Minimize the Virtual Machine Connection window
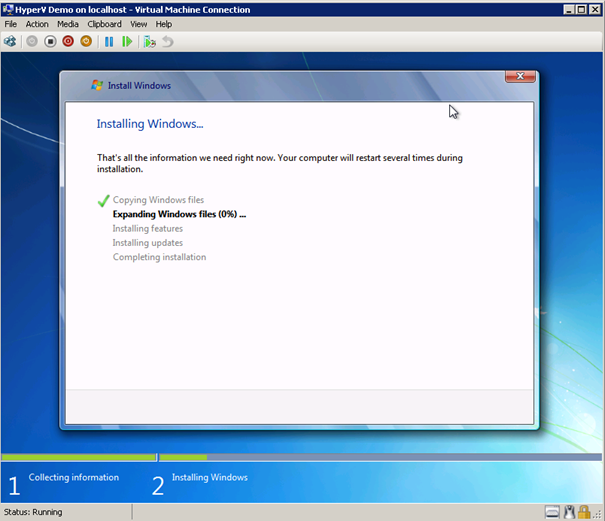This screenshot has width=605, height=521. [x=568, y=10]
